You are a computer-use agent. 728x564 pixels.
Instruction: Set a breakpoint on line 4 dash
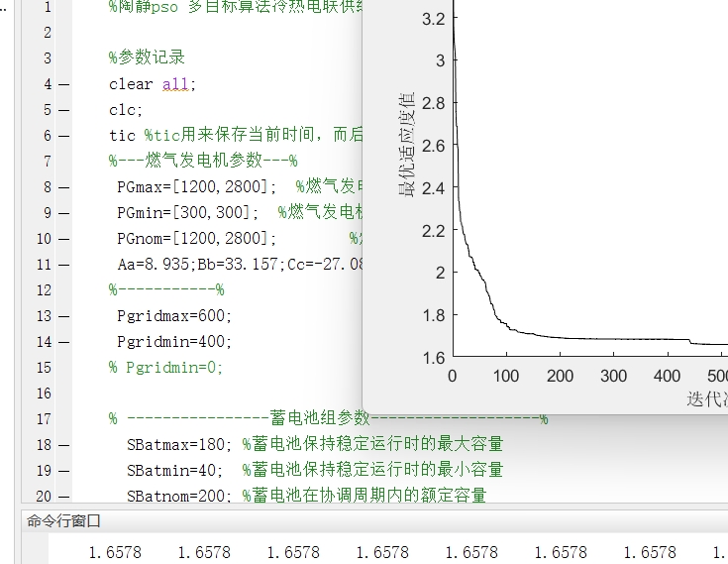pos(64,84)
